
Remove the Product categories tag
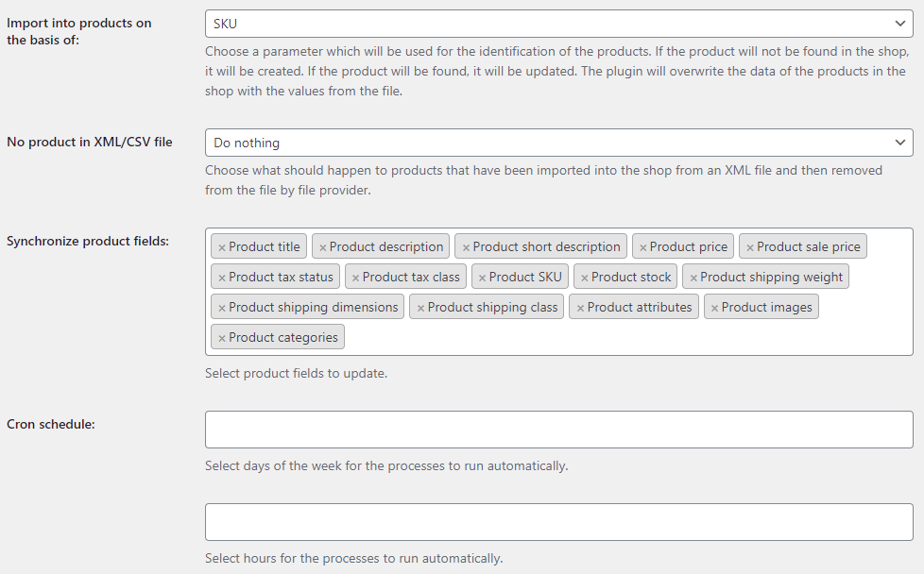(x=222, y=339)
